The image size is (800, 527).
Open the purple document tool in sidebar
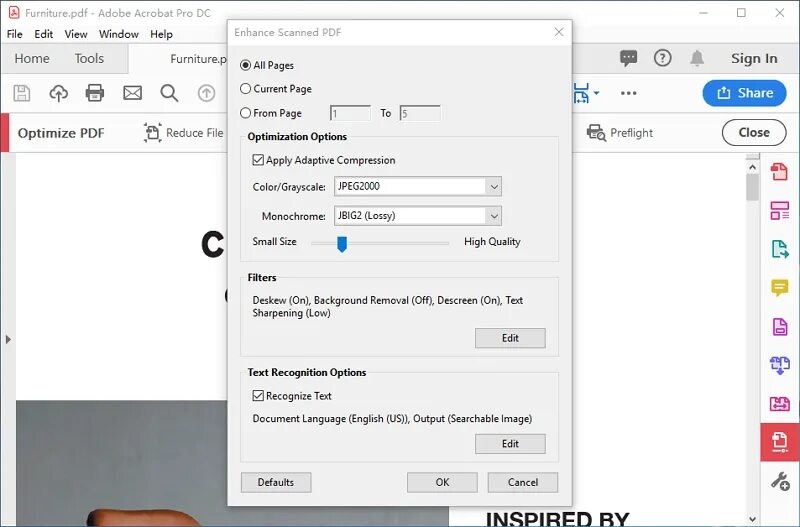pos(780,327)
